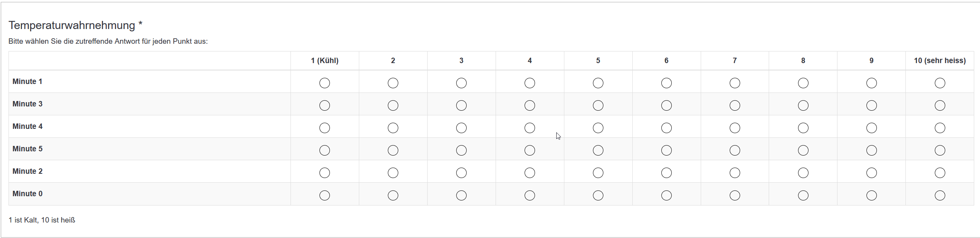The height and width of the screenshot is (238, 980).
Task: Pick rating 6 for Minute 4
Action: [666, 128]
